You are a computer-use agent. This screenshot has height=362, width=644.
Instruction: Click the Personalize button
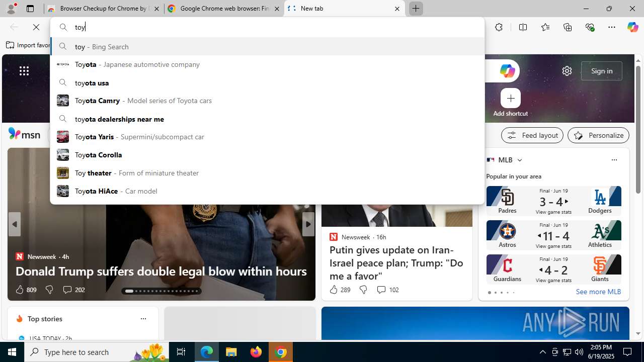point(598,135)
